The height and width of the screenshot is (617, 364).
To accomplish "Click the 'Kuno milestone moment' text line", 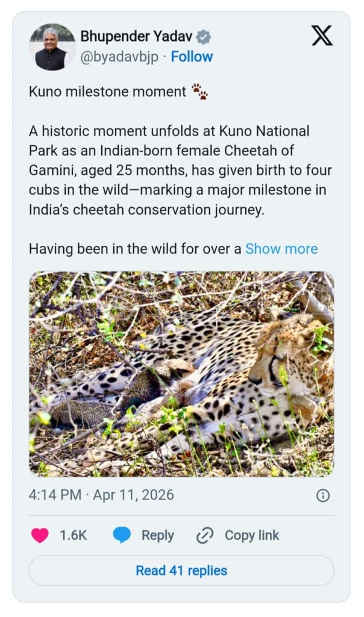I will click(107, 92).
